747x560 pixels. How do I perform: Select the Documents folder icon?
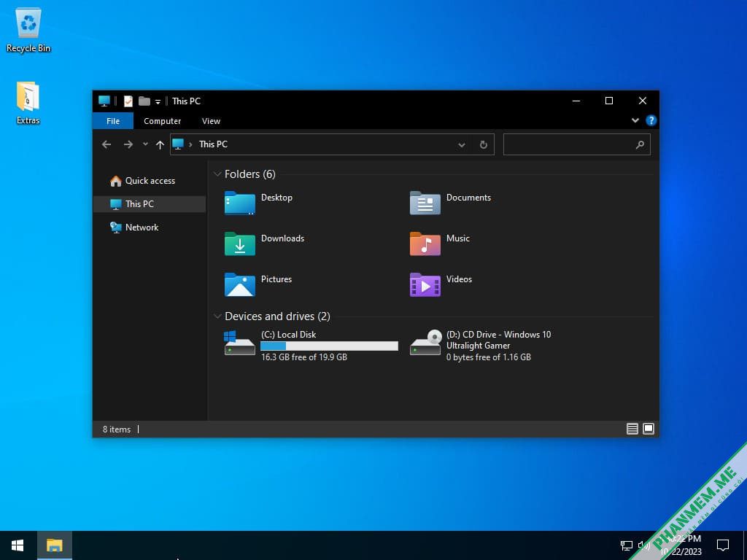click(x=425, y=203)
